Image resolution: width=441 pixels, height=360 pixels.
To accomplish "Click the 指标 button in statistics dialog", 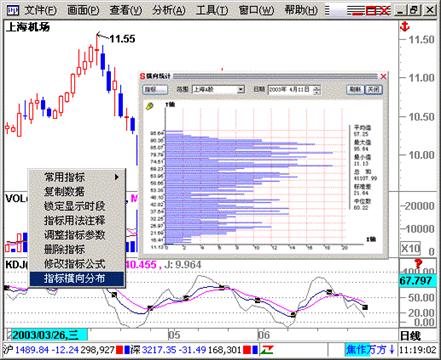I will coord(155,90).
